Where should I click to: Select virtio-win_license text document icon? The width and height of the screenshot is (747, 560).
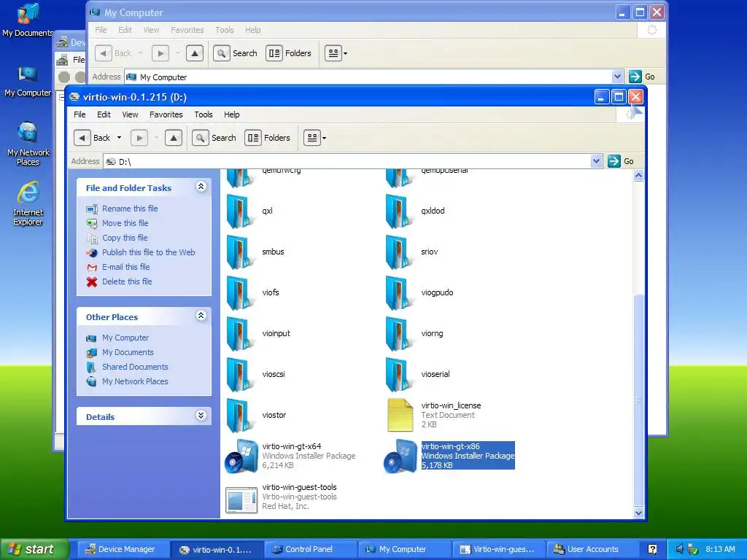pos(400,415)
